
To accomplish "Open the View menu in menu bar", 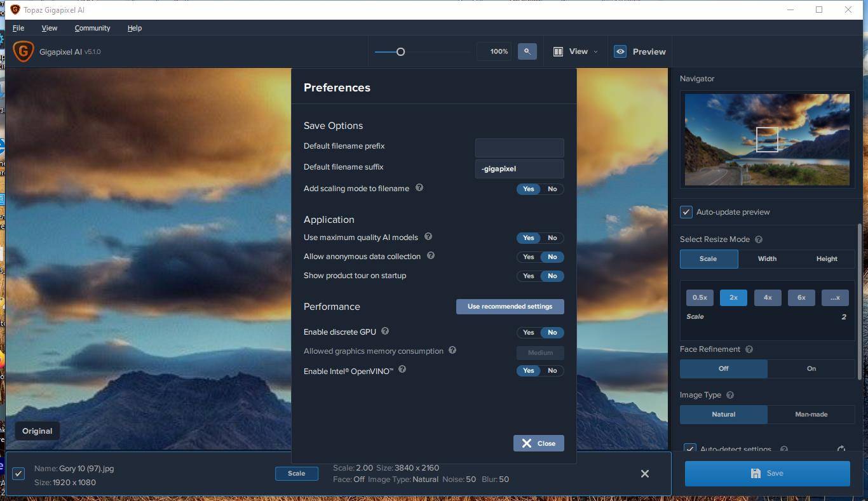I will tap(50, 28).
